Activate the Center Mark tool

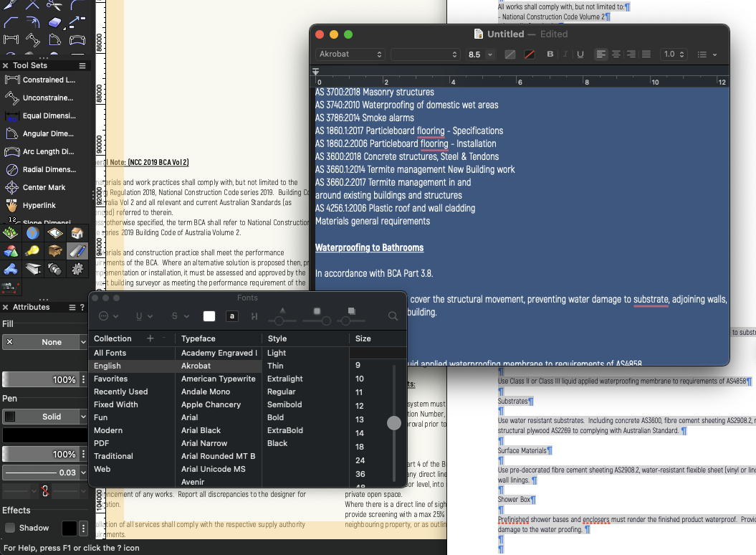pyautogui.click(x=43, y=188)
